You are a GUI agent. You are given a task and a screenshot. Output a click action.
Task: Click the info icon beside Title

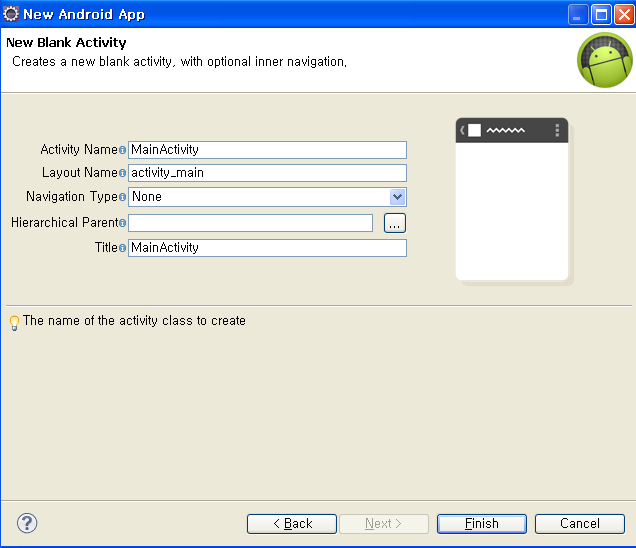tap(122, 248)
